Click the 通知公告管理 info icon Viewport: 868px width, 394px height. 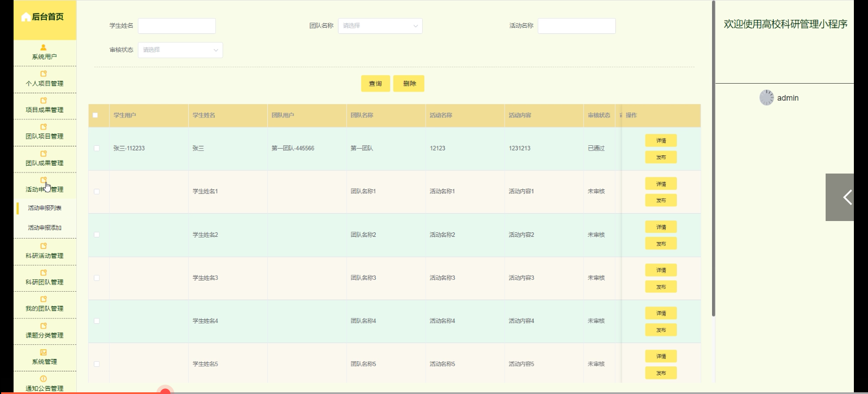point(44,379)
